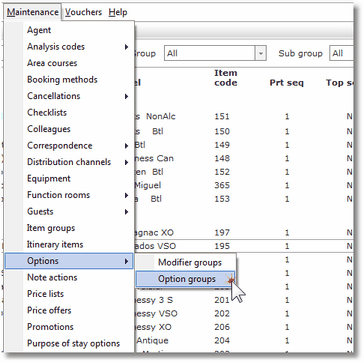
Task: Choose Area courses menu entry
Action: pyautogui.click(x=69, y=63)
